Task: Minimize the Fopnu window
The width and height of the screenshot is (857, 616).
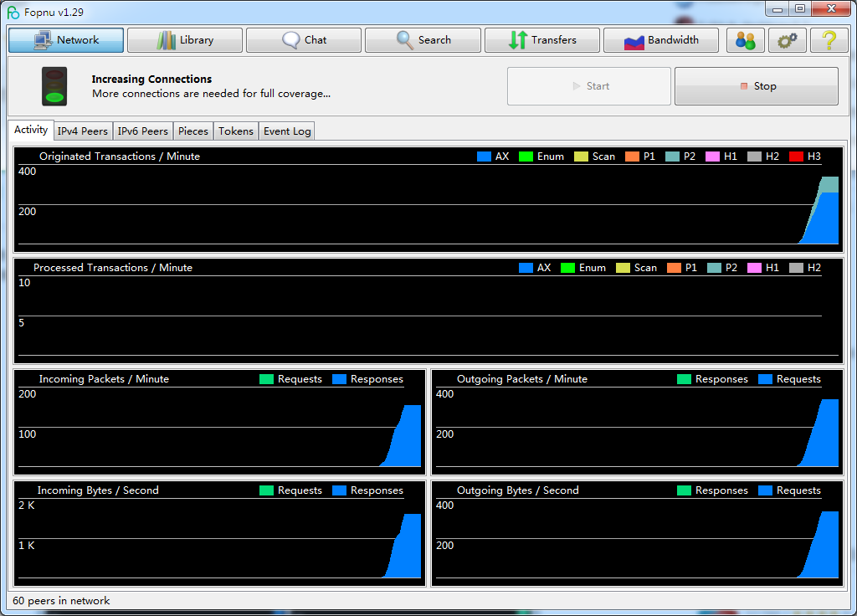Action: [x=777, y=9]
